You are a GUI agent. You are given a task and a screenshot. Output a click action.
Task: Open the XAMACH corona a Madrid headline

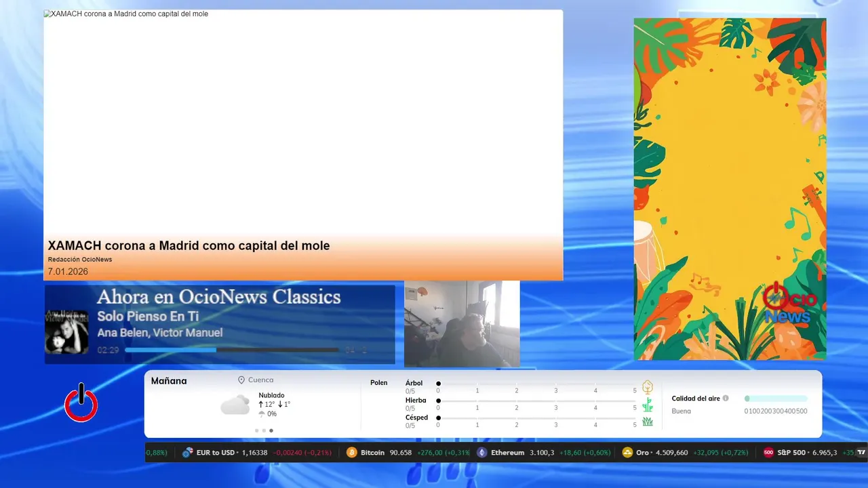pyautogui.click(x=189, y=245)
